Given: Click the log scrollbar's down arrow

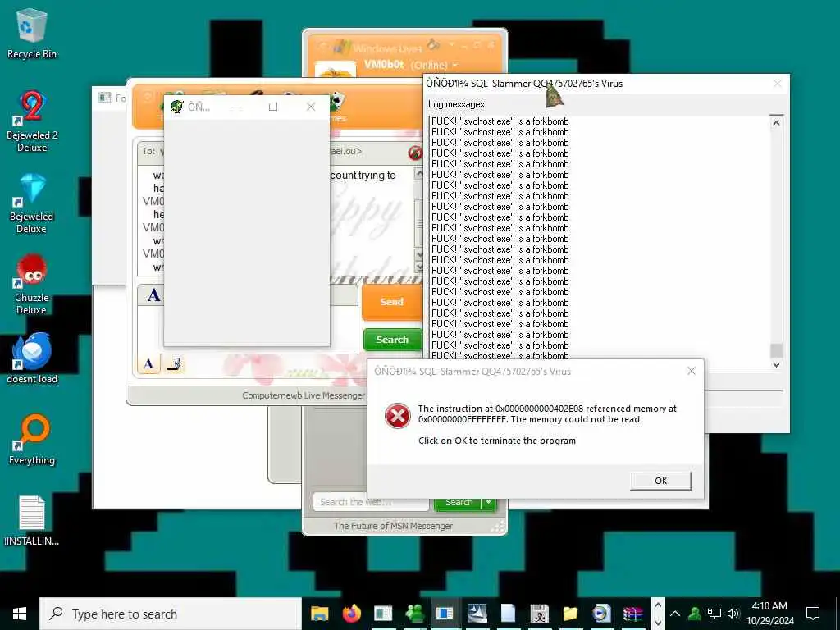Looking at the screenshot, I should 776,365.
